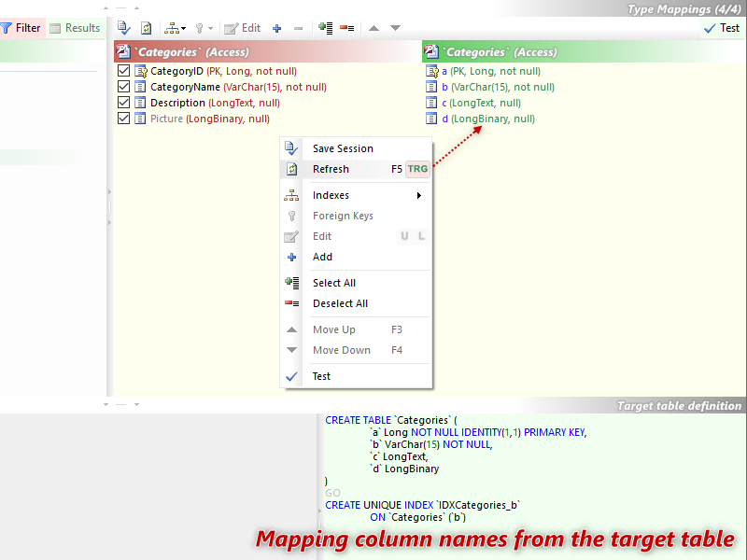This screenshot has height=560, width=747.
Task: Click the CREATE TABLE SQL line
Action: 391,420
